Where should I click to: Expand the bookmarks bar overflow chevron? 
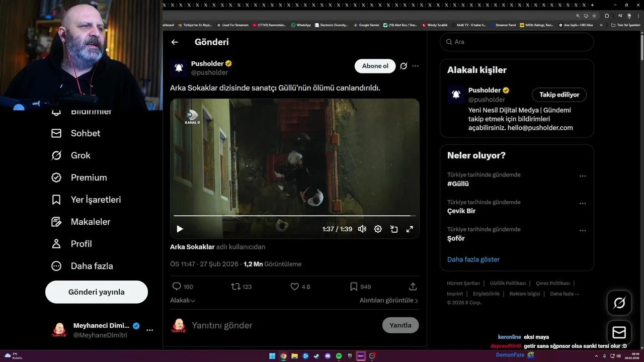(601, 25)
